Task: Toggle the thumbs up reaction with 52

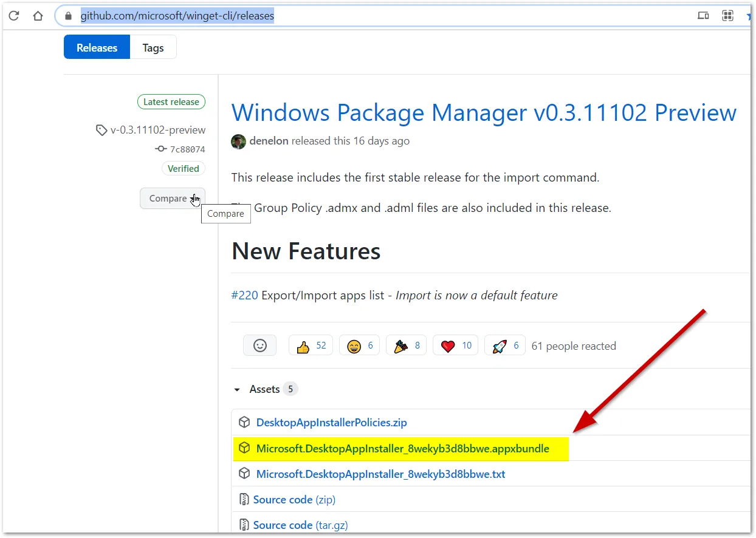Action: [311, 346]
